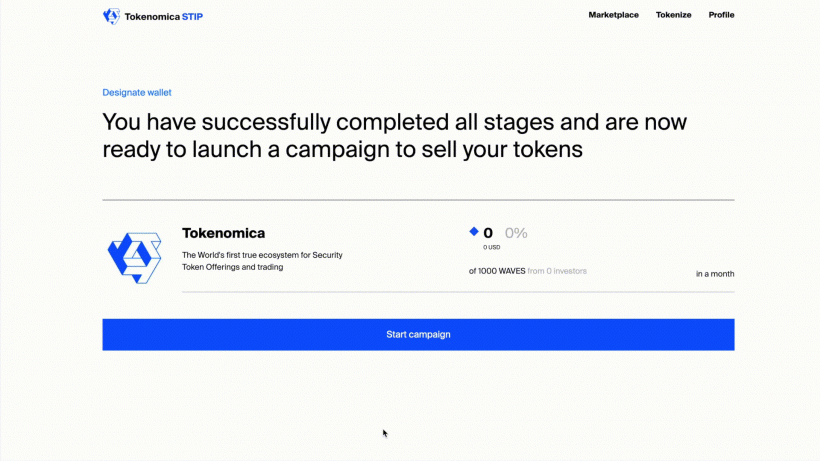Viewport: 820px width, 461px height.
Task: Click the Designate wallet breadcrumb link
Action: [137, 93]
